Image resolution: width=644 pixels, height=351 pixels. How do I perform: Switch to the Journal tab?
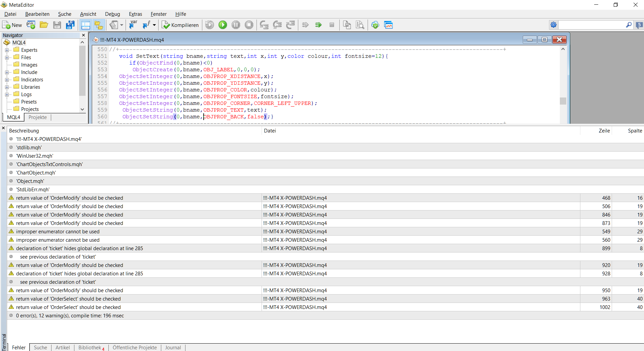(173, 347)
